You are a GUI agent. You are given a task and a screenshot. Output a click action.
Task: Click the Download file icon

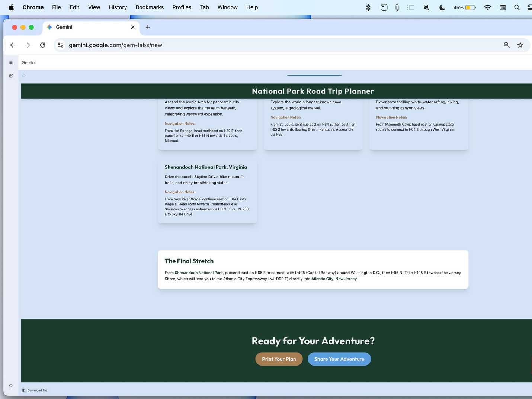point(24,390)
